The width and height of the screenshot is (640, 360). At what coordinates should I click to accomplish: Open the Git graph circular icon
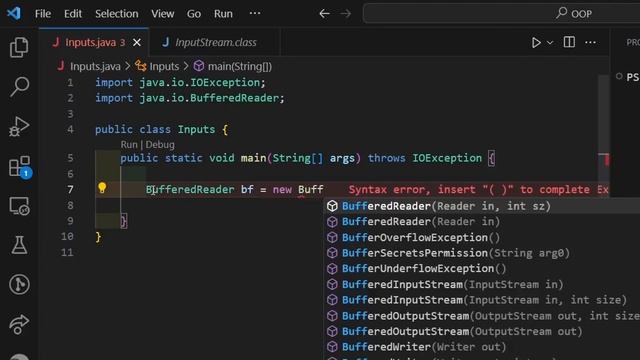(x=19, y=284)
